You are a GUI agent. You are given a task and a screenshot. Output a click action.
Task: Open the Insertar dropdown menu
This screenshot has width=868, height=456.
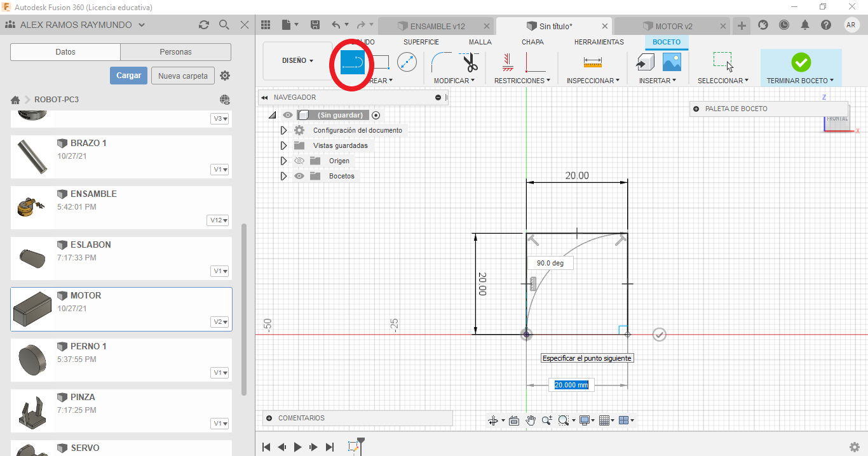click(x=659, y=81)
